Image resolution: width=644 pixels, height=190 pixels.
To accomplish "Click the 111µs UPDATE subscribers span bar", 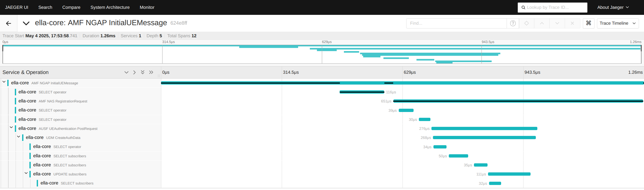I will click(509, 174).
